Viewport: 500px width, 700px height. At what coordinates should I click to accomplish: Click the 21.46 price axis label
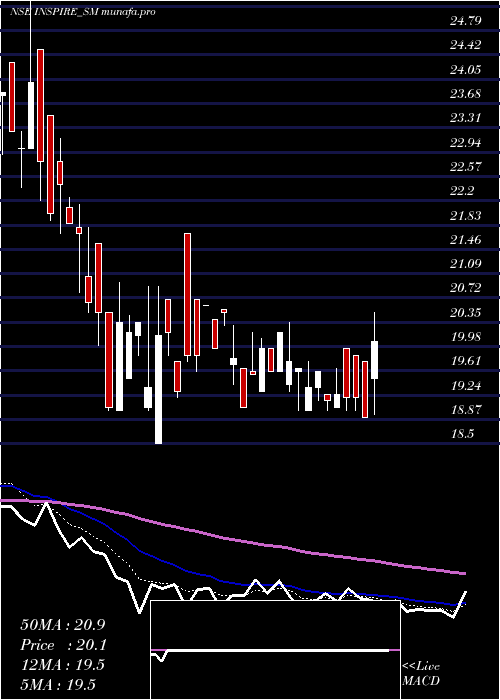coord(466,240)
